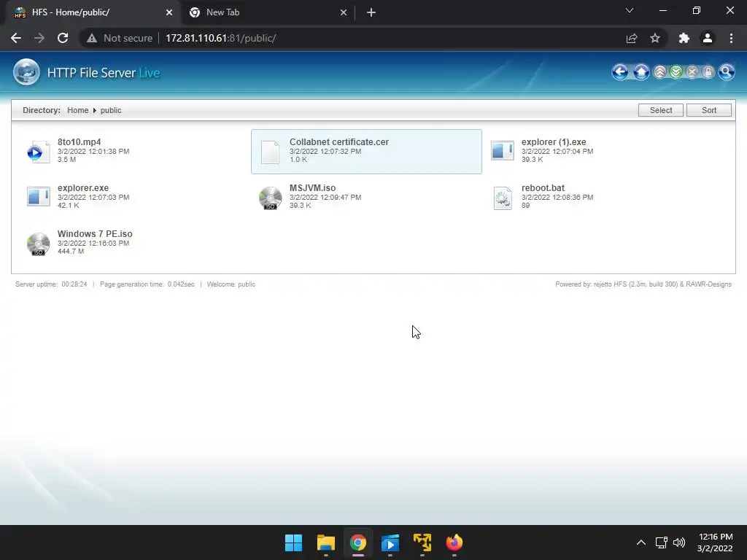Switch to the HFS - Home/public/ tab
The width and height of the screenshot is (747, 560).
click(90, 12)
